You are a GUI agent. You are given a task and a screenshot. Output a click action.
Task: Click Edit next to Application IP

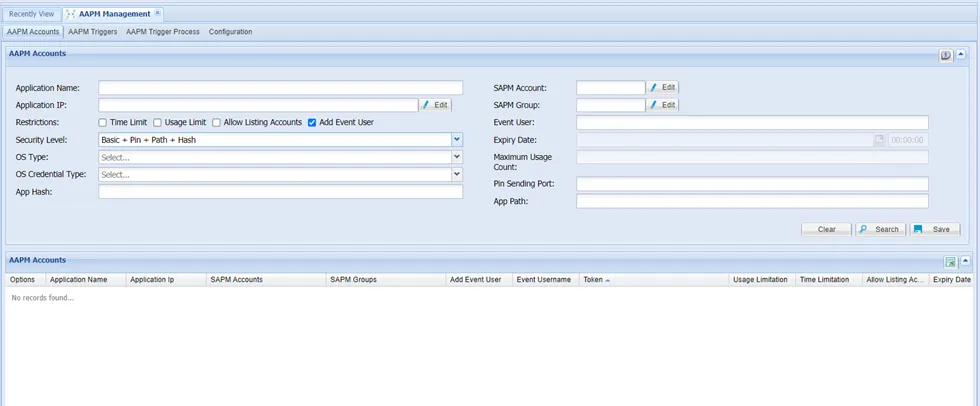tap(435, 105)
